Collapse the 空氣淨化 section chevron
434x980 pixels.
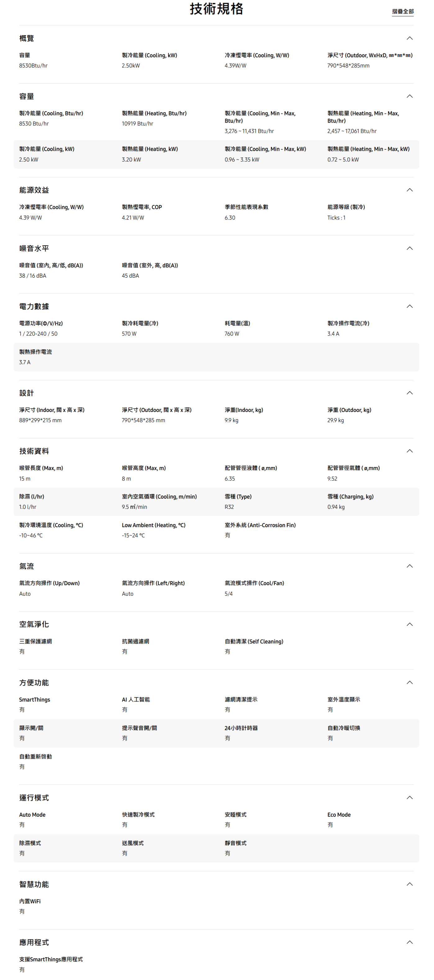pyautogui.click(x=409, y=624)
